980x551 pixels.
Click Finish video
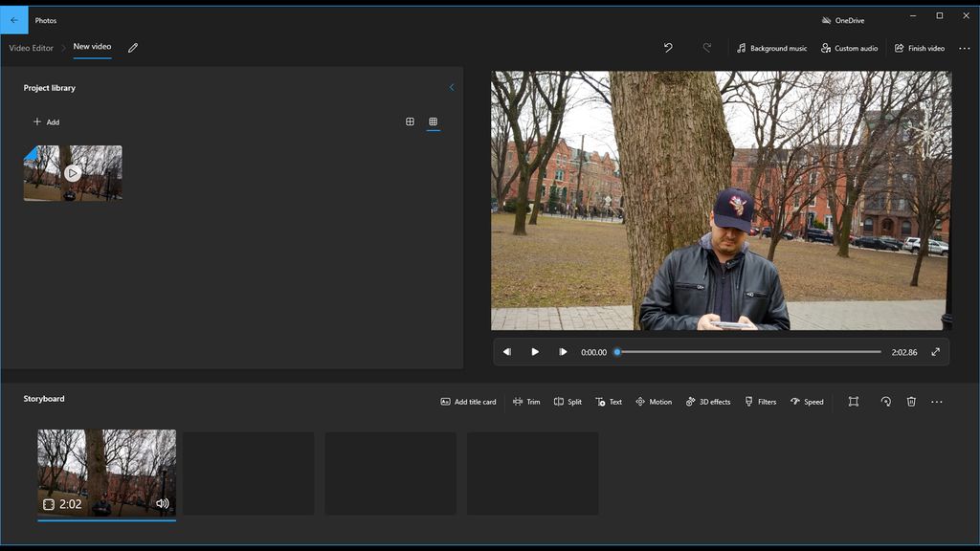click(x=918, y=47)
